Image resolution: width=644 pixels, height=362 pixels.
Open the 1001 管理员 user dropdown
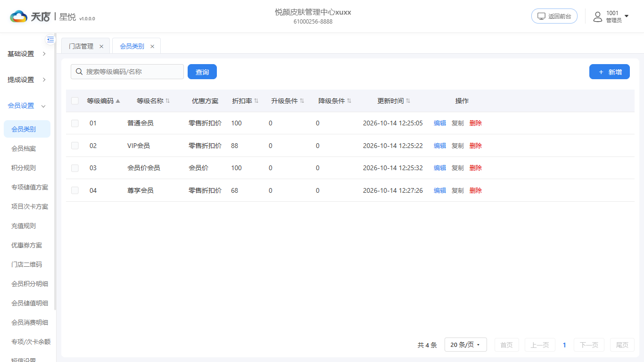(x=611, y=16)
